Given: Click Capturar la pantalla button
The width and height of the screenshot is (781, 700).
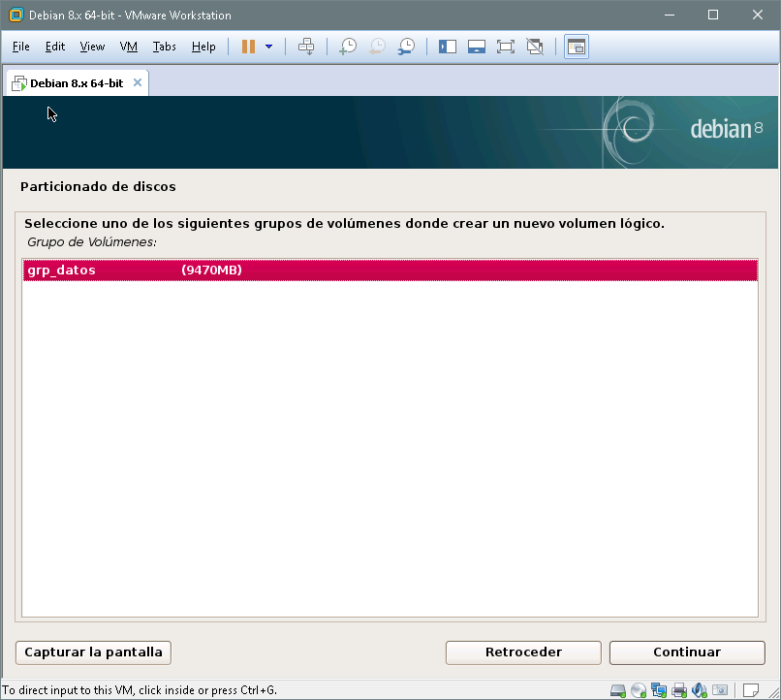Looking at the screenshot, I should pos(94,652).
